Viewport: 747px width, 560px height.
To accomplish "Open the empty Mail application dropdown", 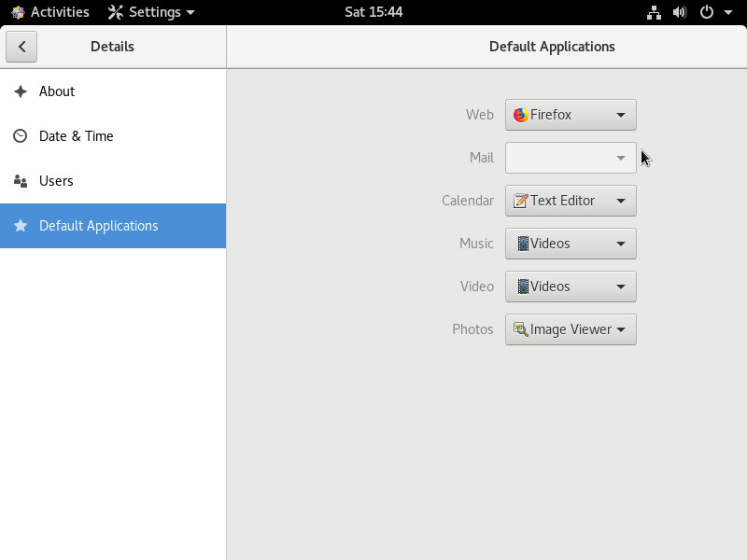I will pyautogui.click(x=571, y=158).
